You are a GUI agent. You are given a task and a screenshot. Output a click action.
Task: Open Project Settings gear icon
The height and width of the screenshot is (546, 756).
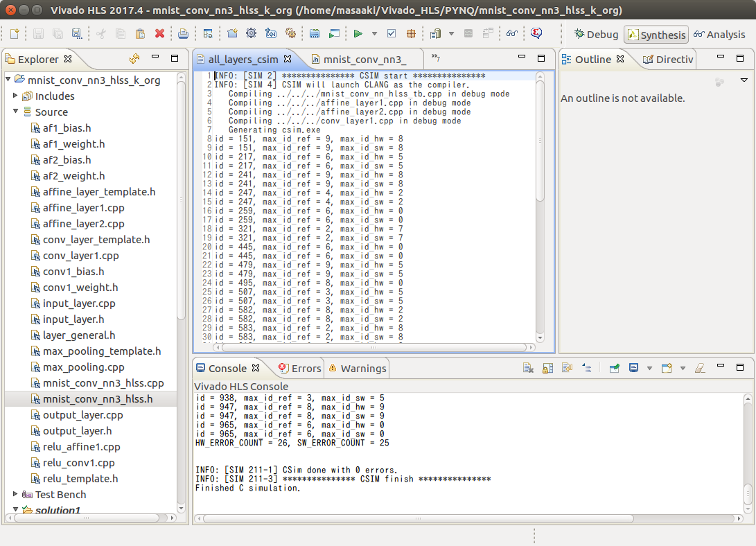coord(252,33)
